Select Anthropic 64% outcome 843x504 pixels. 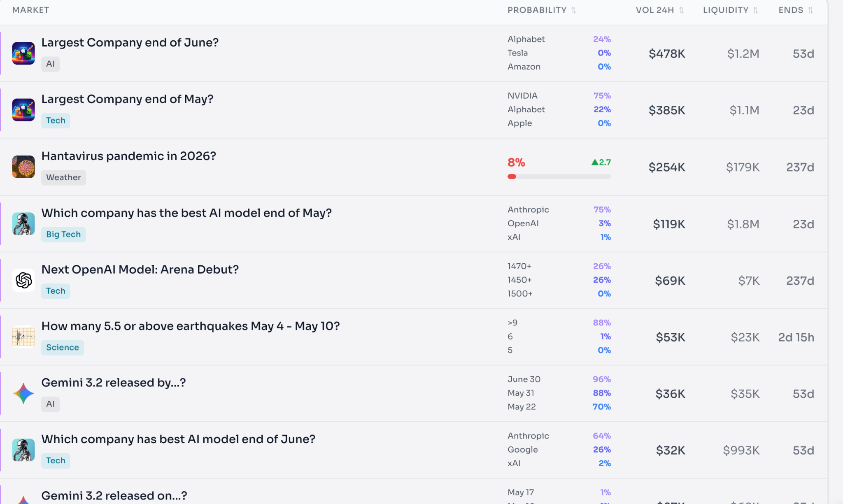(559, 436)
